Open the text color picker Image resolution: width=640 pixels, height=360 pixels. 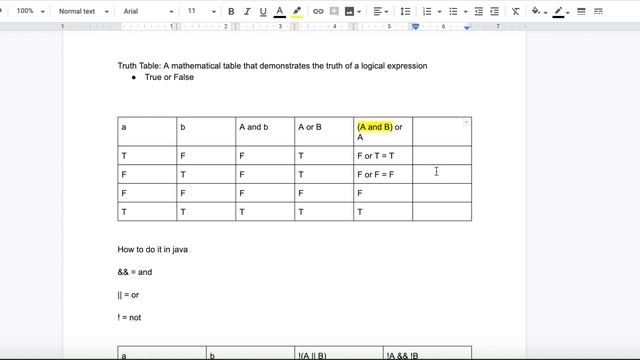tap(280, 11)
